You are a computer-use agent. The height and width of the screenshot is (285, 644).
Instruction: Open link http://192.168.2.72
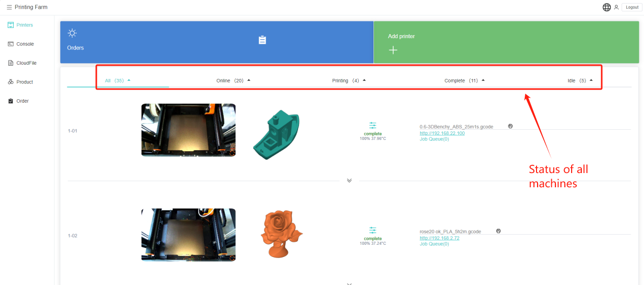(440, 238)
